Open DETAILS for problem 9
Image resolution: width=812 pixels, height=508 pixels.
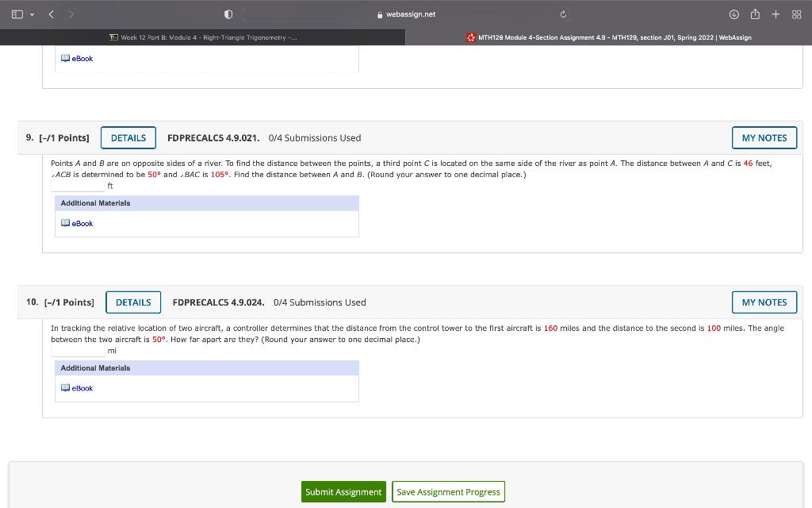pyautogui.click(x=128, y=137)
